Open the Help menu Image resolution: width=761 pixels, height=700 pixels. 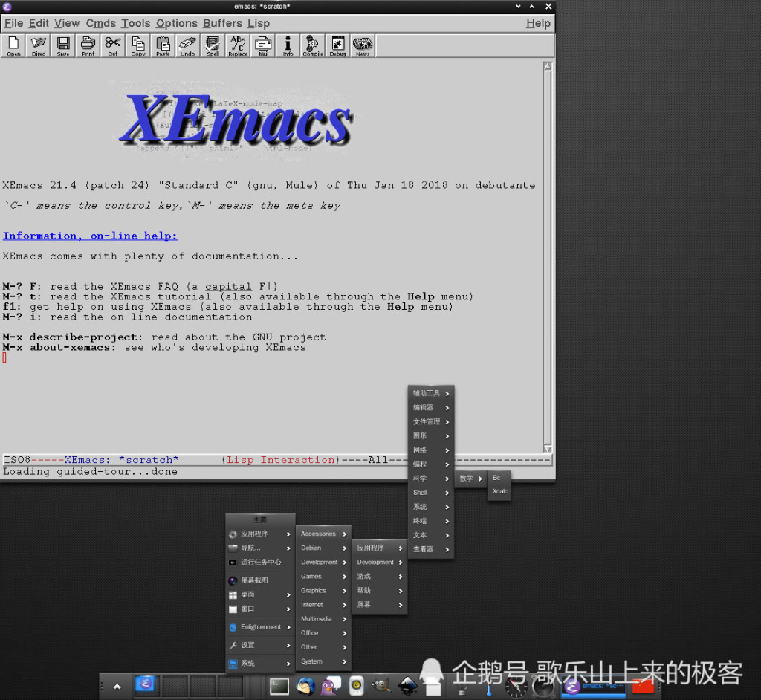pos(539,23)
